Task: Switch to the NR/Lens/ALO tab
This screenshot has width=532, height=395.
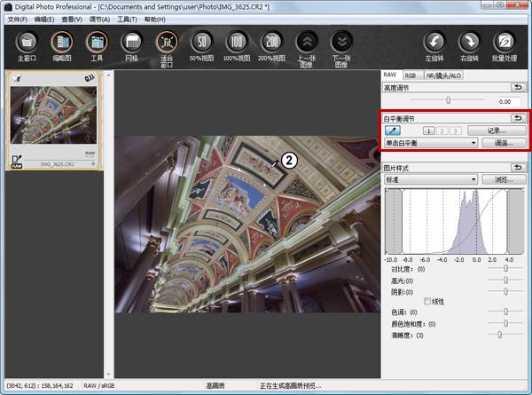Action: 444,75
